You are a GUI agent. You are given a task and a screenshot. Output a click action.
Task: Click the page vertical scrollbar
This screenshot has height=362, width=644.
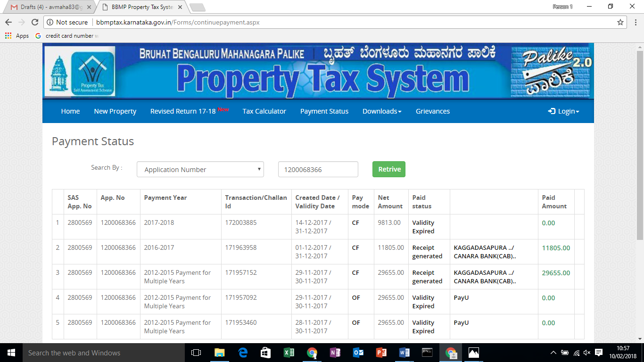click(x=640, y=141)
